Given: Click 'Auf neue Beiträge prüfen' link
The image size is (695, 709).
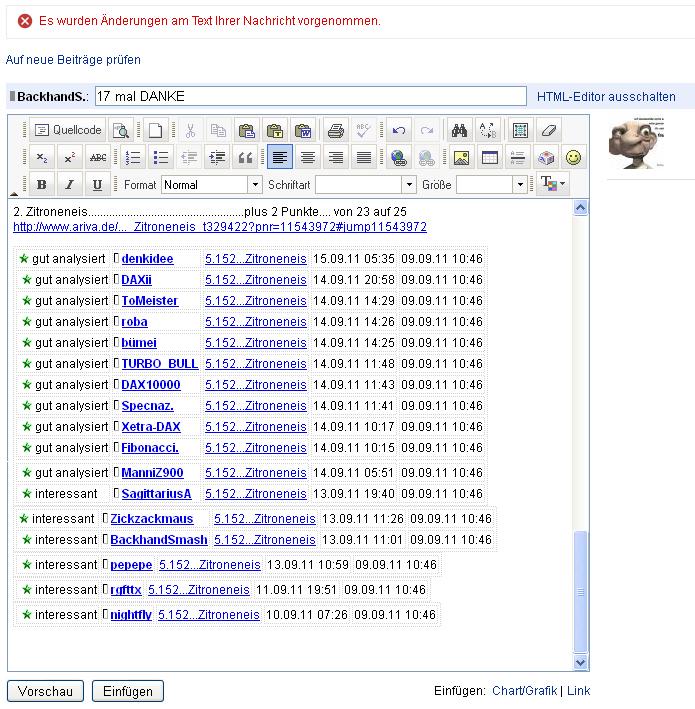Looking at the screenshot, I should [73, 60].
